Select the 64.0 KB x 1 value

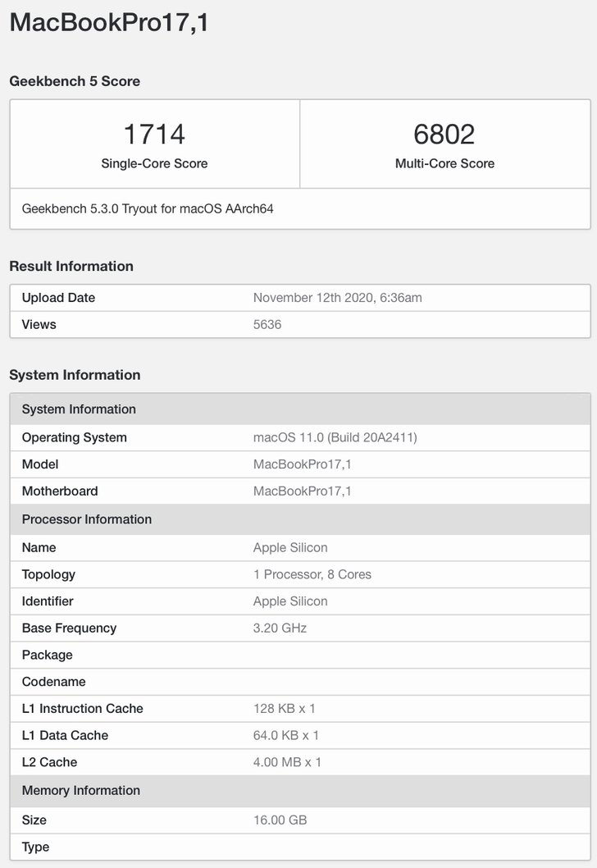point(286,736)
